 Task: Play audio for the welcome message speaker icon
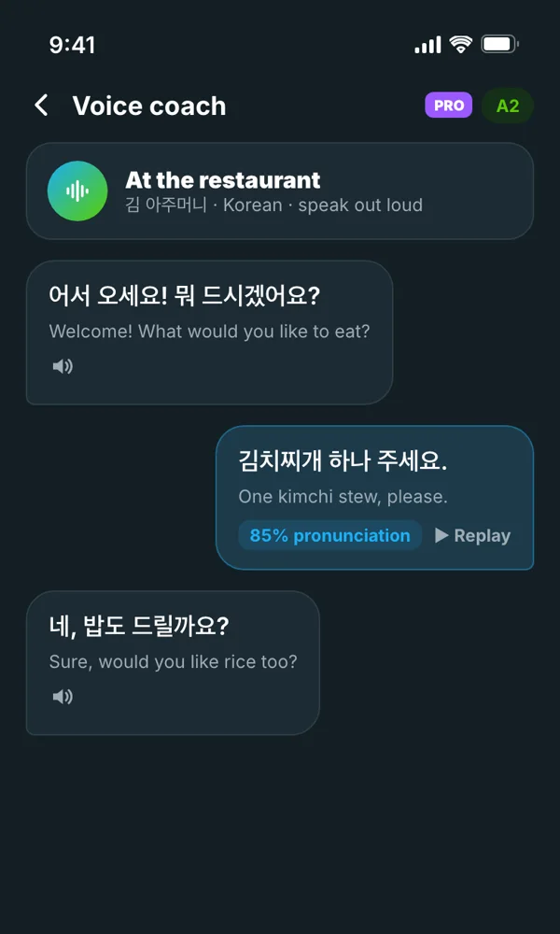63,366
